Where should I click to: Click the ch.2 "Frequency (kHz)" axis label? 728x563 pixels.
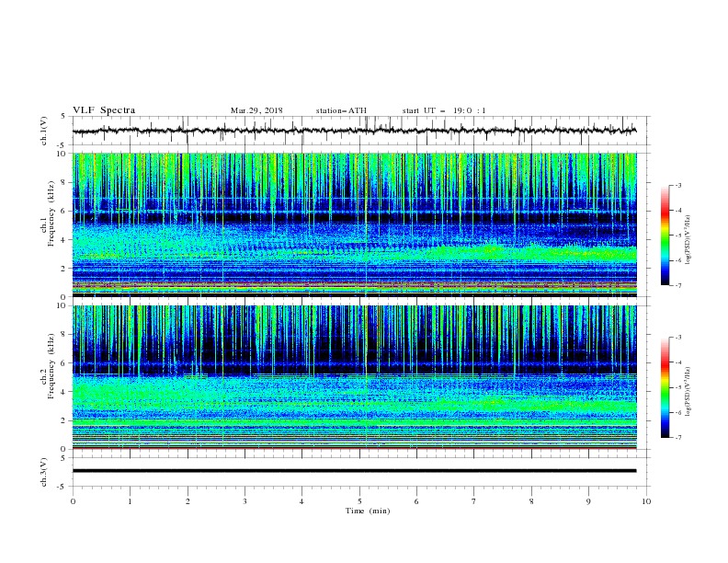(51, 365)
